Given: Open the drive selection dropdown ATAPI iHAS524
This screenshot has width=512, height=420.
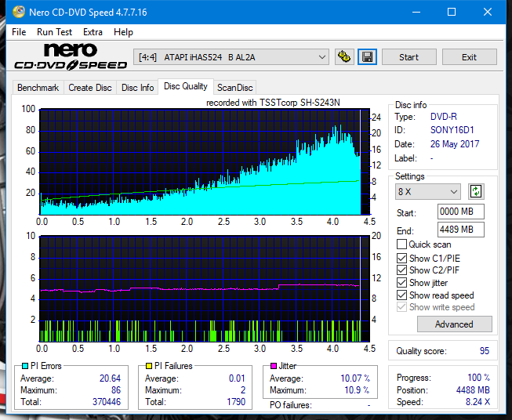Looking at the screenshot, I should point(231,57).
